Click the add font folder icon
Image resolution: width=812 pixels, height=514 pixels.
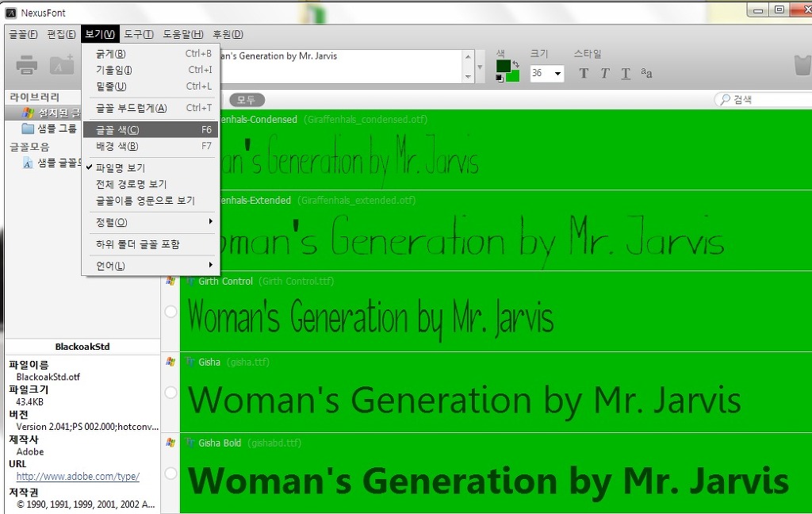coord(62,65)
